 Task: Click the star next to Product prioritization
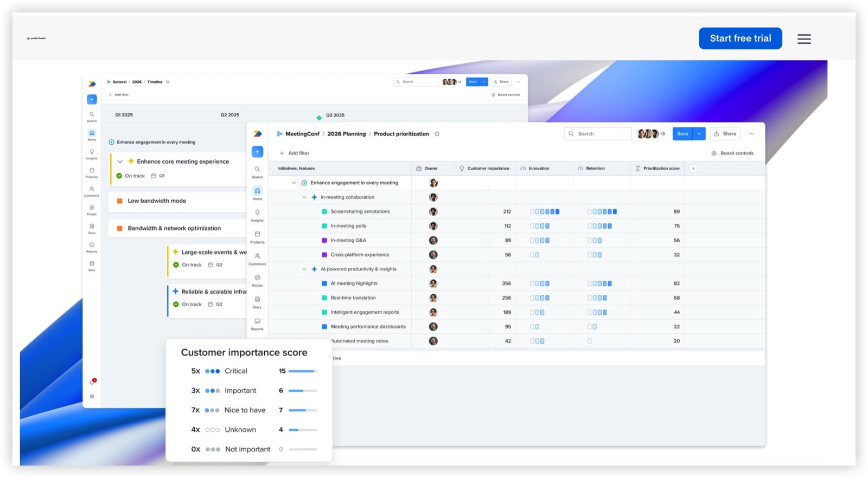click(437, 134)
